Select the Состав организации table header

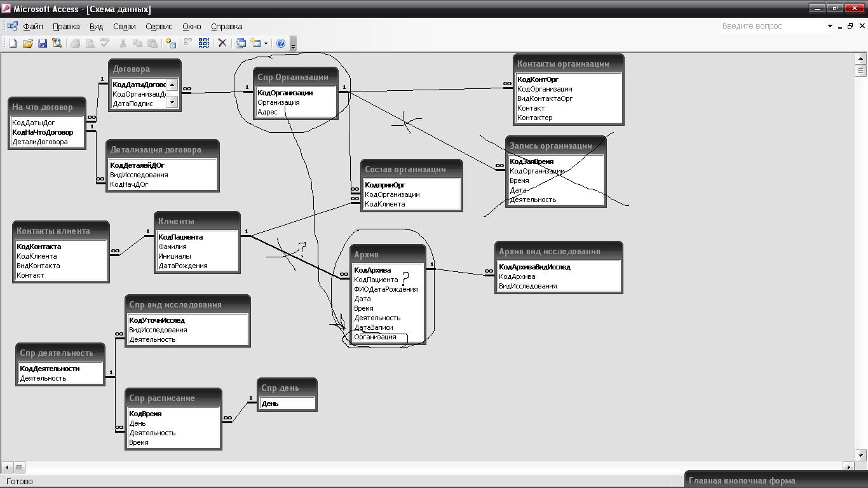[x=411, y=169]
